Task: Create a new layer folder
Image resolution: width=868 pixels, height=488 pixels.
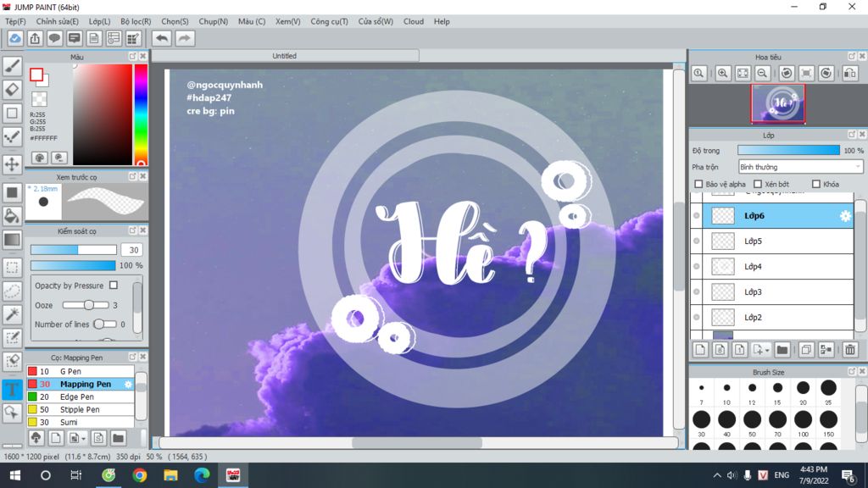Action: pos(782,350)
